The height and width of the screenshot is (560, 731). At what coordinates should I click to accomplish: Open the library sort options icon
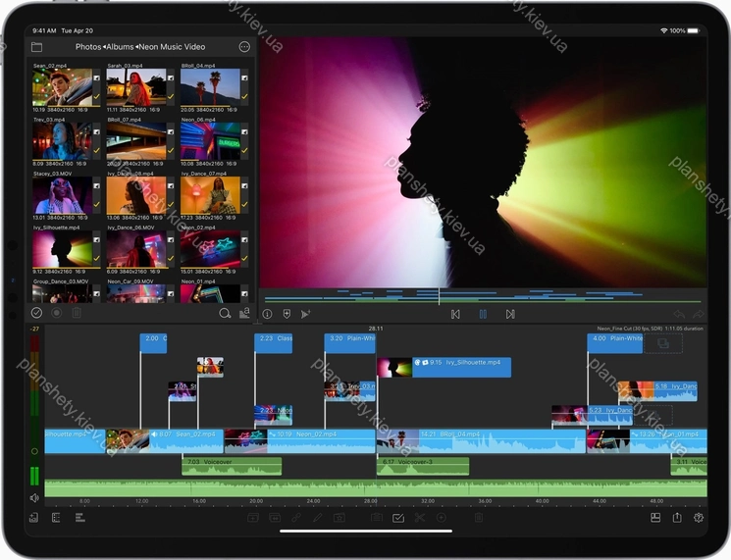click(x=244, y=314)
